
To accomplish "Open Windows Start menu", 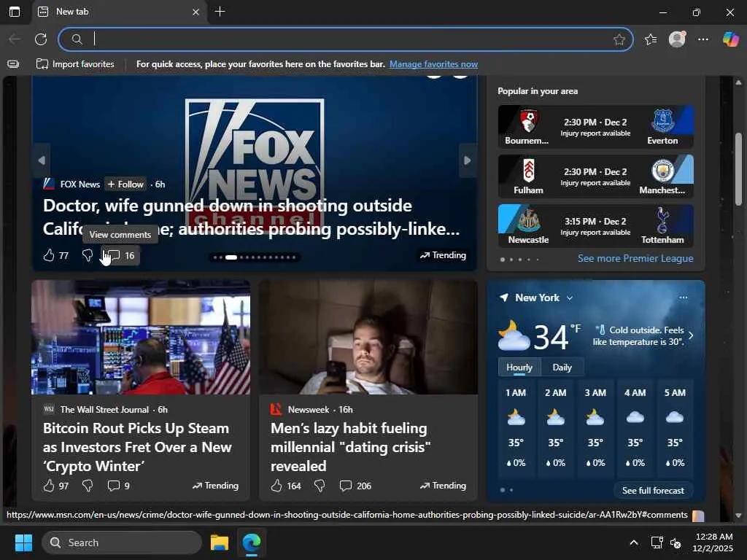I will [x=23, y=542].
